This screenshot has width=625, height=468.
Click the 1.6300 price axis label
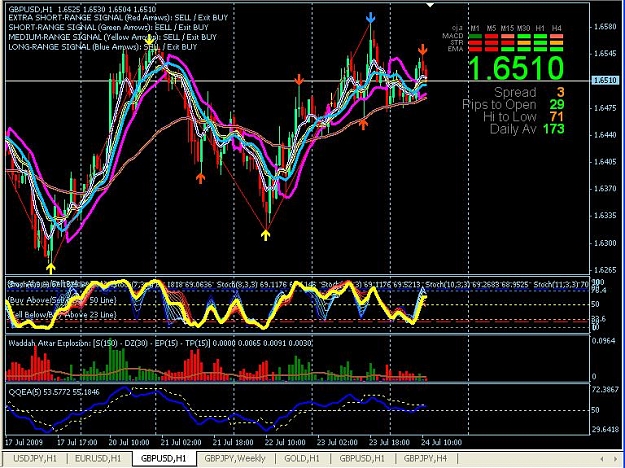pyautogui.click(x=605, y=243)
